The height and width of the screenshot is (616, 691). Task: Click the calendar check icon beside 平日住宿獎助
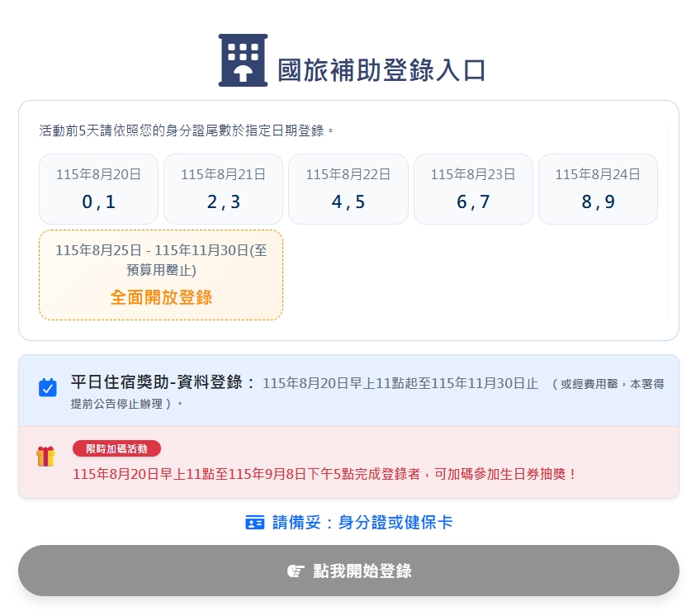coord(48,387)
